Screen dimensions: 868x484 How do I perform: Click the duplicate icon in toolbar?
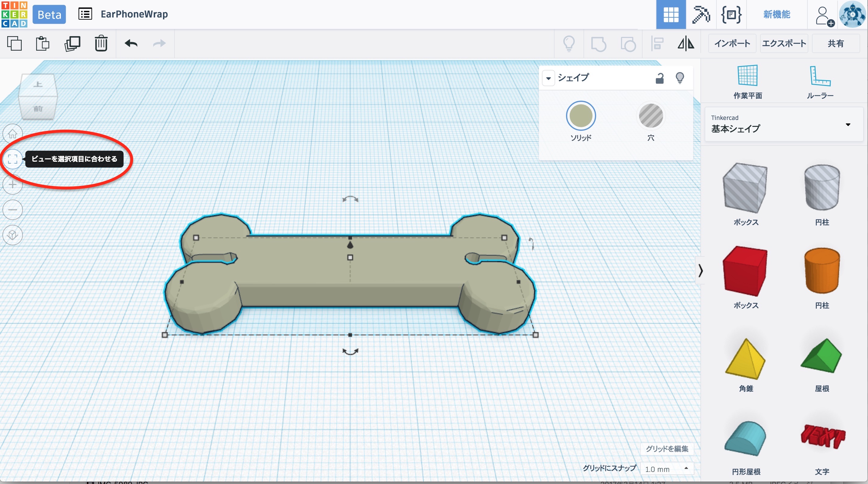click(x=72, y=43)
